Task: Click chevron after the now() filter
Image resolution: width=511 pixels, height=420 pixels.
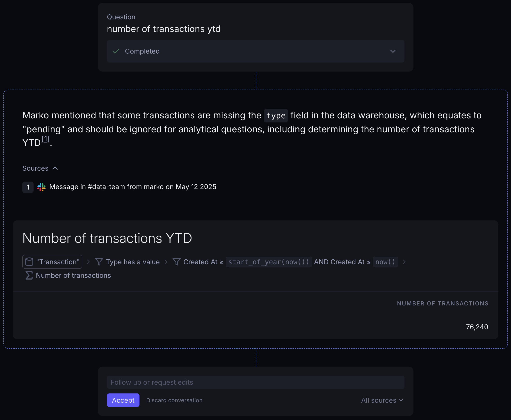Action: coord(404,262)
